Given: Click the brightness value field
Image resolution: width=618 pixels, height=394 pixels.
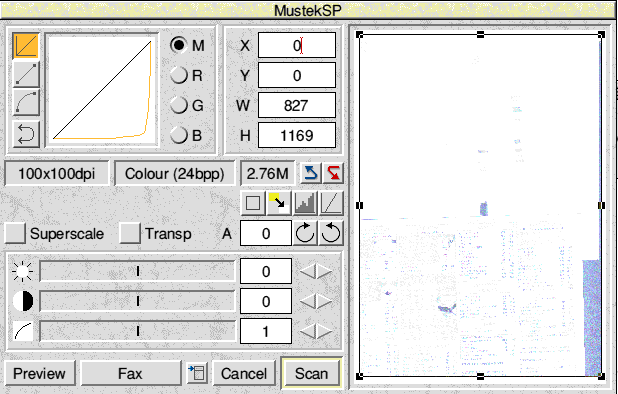Looking at the screenshot, I should (266, 271).
